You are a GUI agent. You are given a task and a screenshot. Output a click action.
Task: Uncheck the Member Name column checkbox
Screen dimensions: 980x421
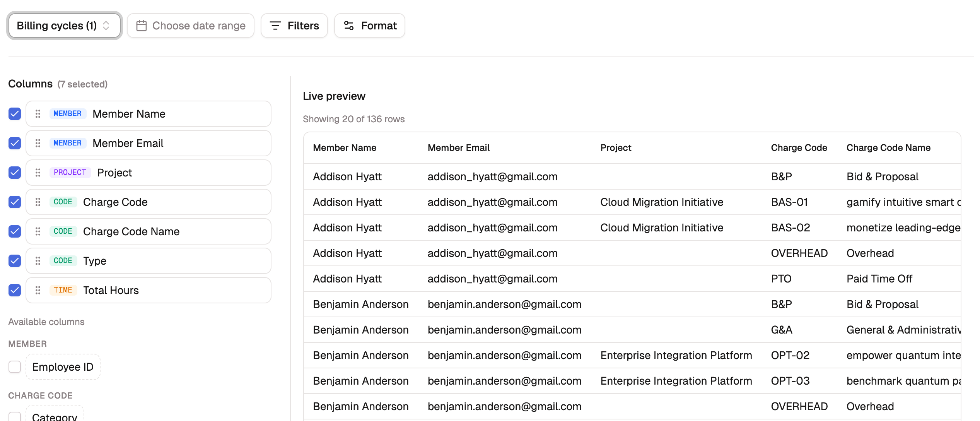coord(15,114)
